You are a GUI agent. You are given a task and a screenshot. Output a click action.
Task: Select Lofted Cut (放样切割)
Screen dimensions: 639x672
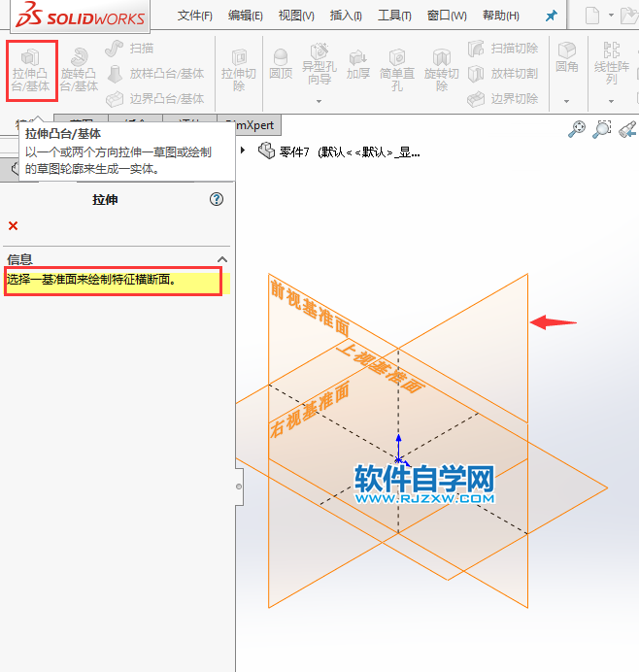pos(503,74)
